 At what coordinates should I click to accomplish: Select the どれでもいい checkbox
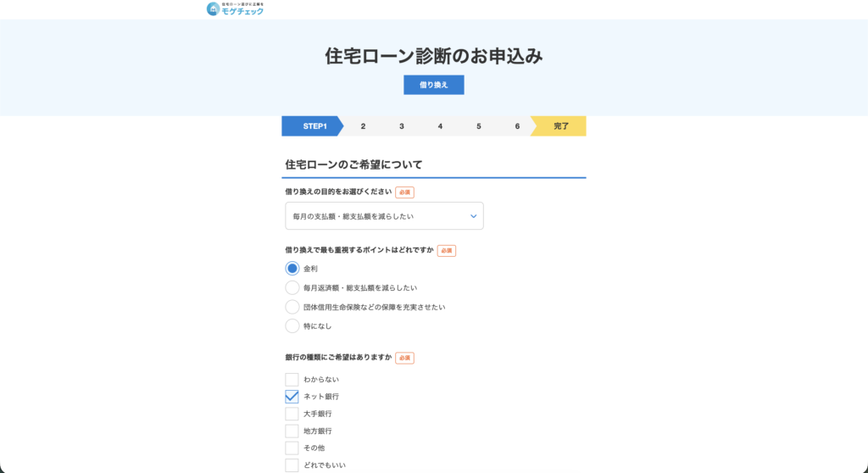point(292,465)
